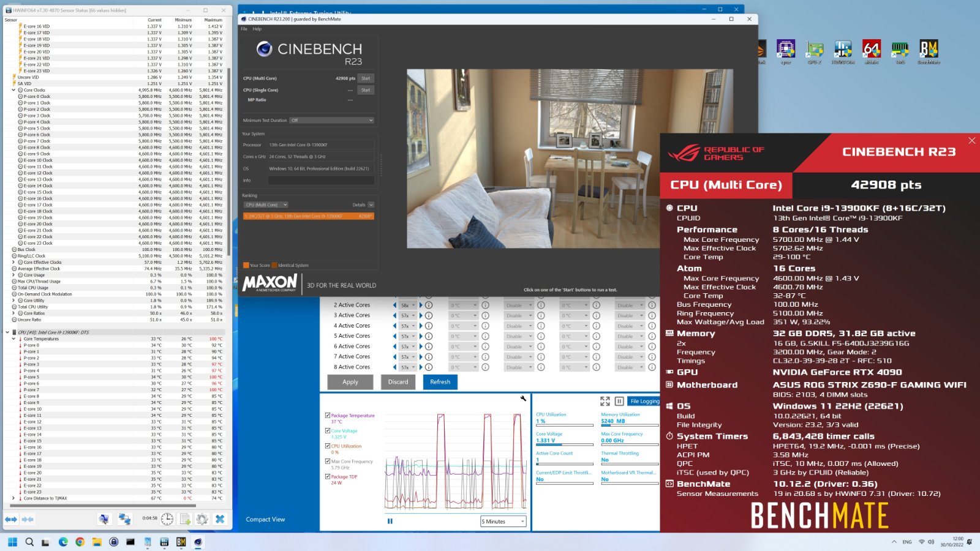This screenshot has width=980, height=551.
Task: Open the 2 Active Cores 58x ratio dropdown
Action: (x=408, y=305)
